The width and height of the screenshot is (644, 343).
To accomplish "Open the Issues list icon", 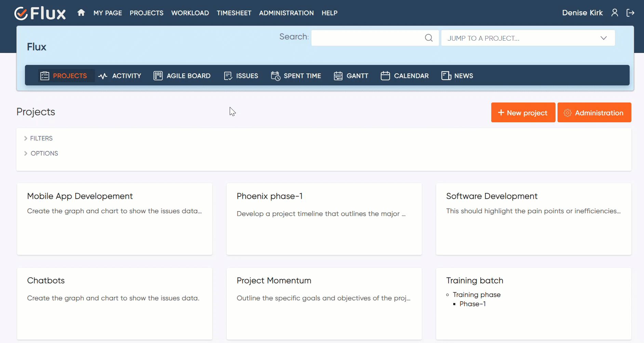I will (x=228, y=76).
